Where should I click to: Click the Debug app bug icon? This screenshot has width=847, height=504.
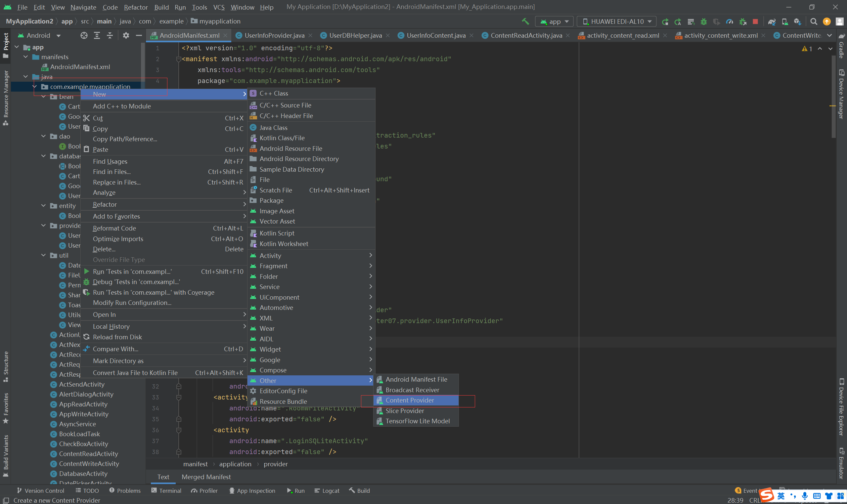tap(704, 21)
